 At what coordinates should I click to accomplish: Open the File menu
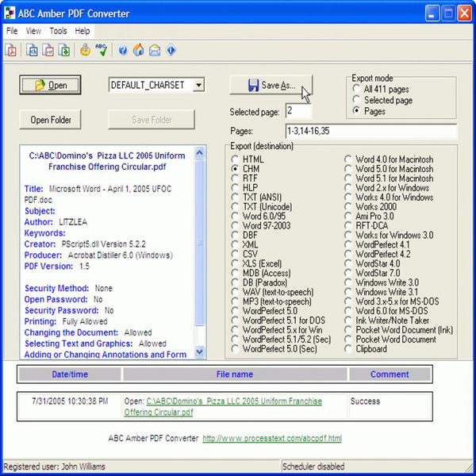click(12, 31)
